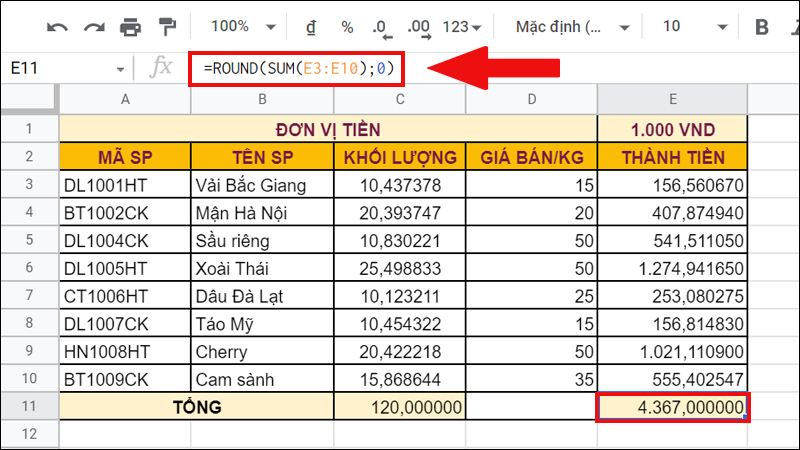Image resolution: width=800 pixels, height=450 pixels.
Task: Select column C header
Action: pyautogui.click(x=399, y=98)
